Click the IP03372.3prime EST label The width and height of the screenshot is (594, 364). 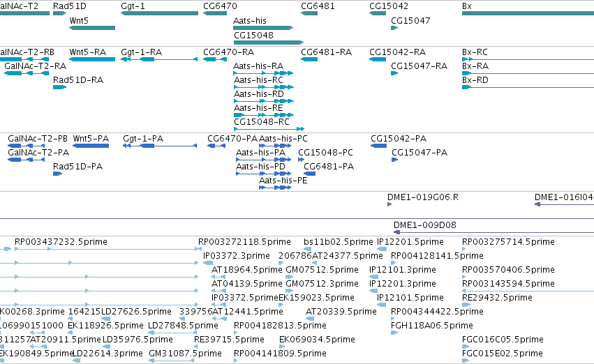tap(237, 256)
